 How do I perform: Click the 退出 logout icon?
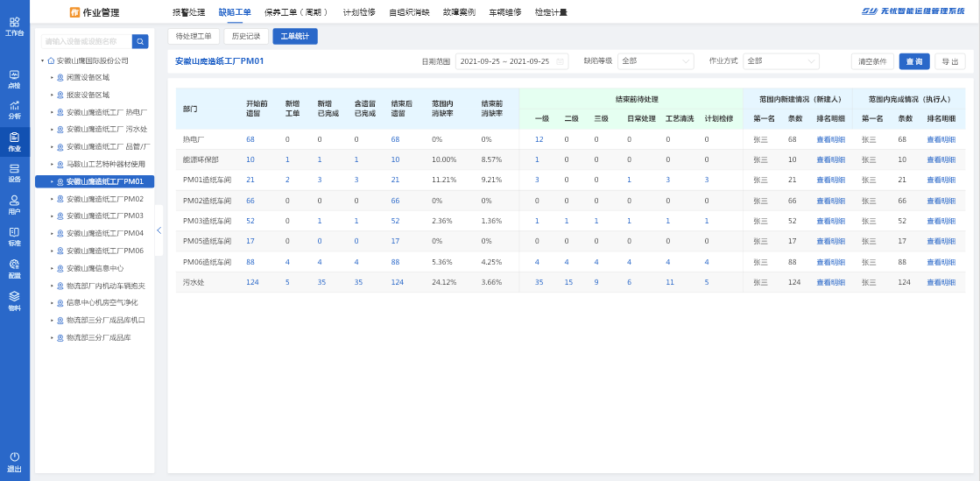click(x=14, y=461)
